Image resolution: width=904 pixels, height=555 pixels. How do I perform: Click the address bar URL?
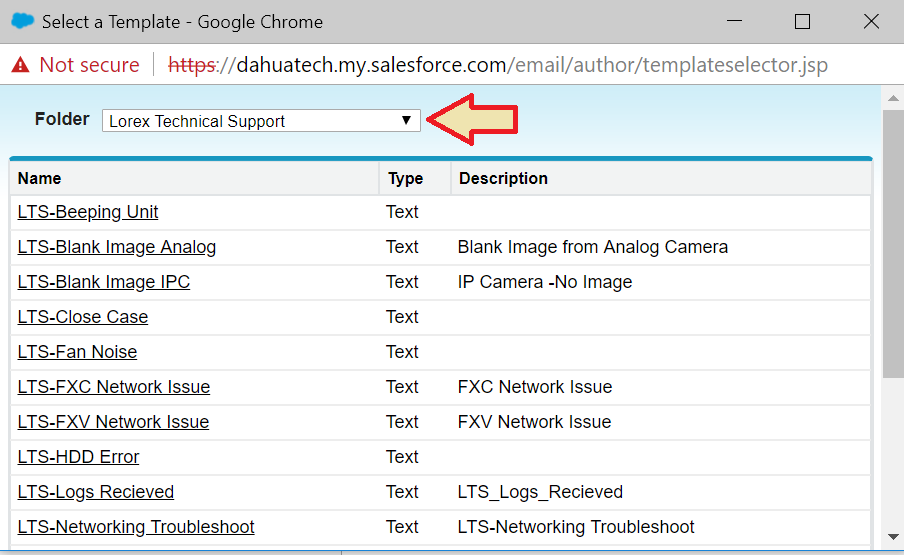point(500,65)
